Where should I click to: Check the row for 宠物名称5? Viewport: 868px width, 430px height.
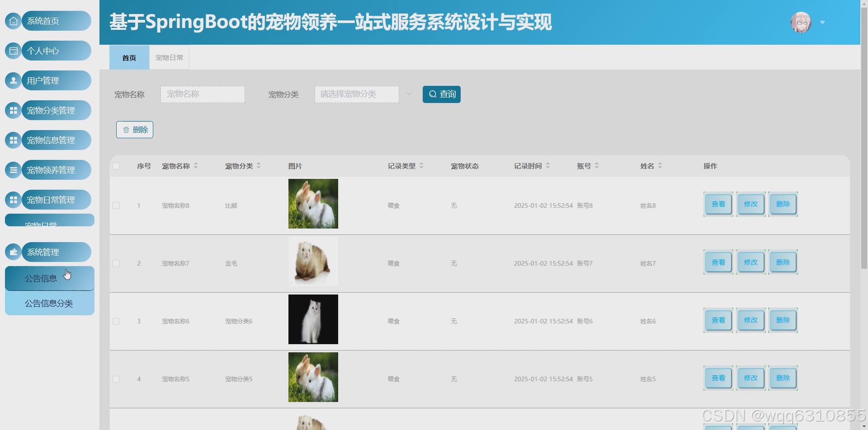tap(116, 379)
